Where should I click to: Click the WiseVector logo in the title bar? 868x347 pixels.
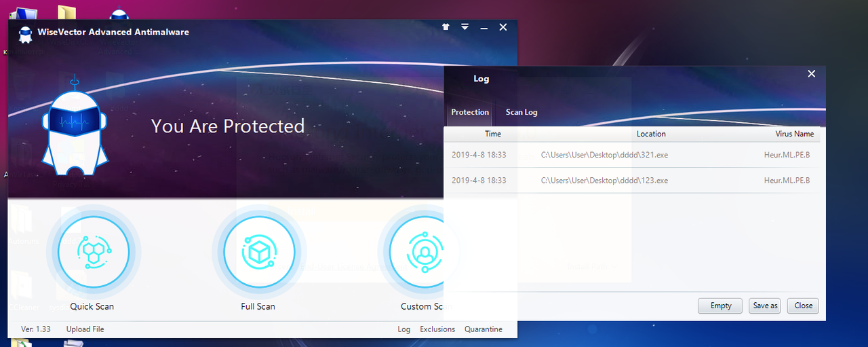(26, 34)
